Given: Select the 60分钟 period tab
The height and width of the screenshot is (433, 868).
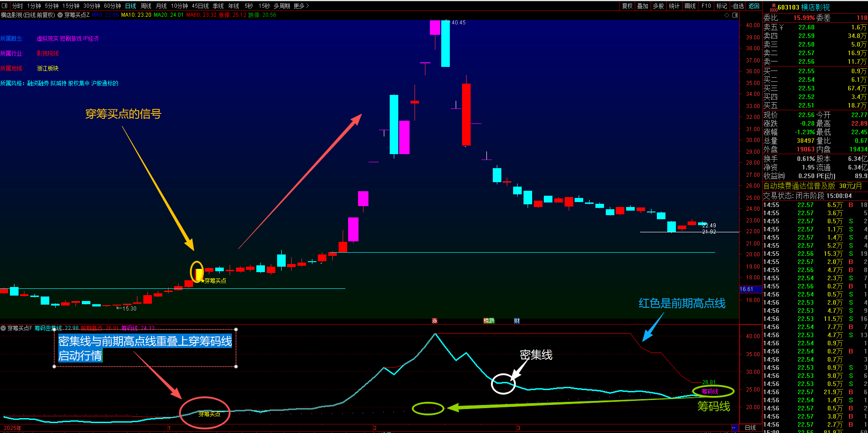Looking at the screenshot, I should point(113,6).
